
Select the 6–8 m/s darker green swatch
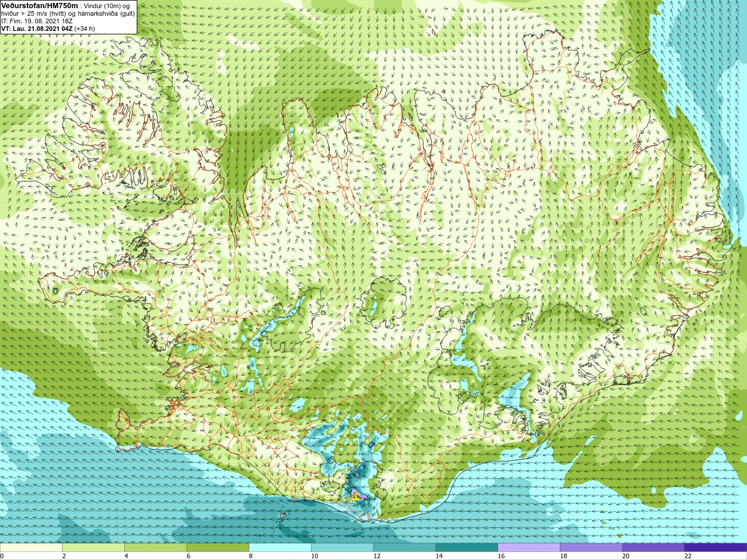[218, 548]
